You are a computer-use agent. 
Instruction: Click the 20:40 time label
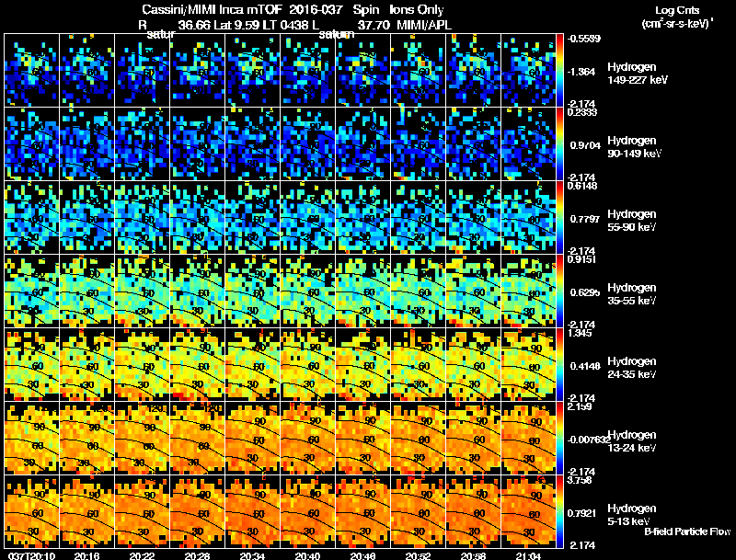click(308, 555)
